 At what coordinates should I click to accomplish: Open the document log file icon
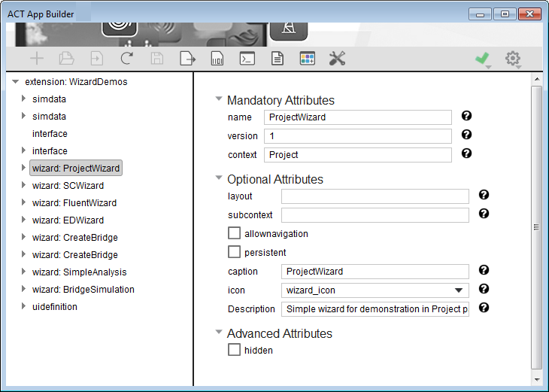277,59
